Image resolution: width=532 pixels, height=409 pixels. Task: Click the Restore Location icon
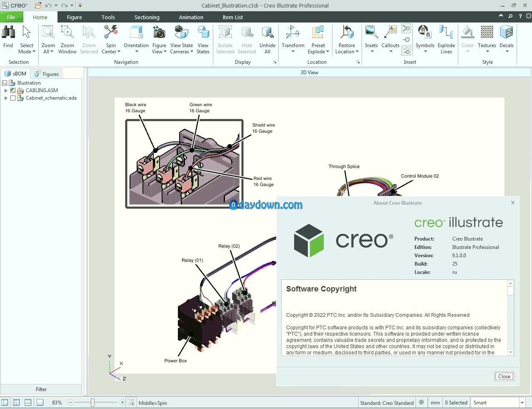point(347,32)
